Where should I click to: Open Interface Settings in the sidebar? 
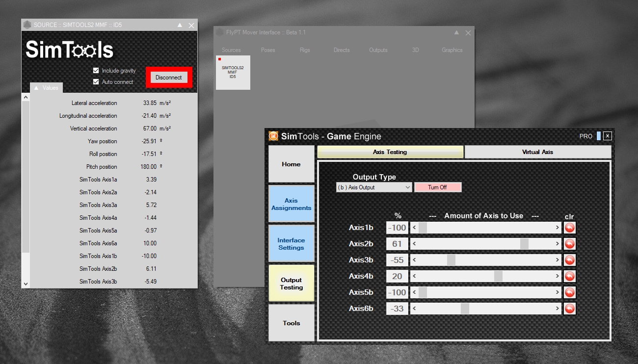[291, 244]
